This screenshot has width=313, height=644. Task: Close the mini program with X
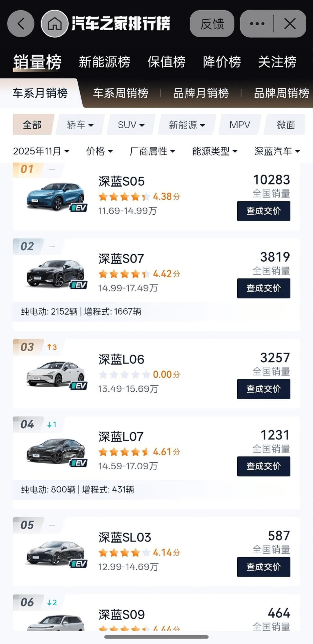290,24
